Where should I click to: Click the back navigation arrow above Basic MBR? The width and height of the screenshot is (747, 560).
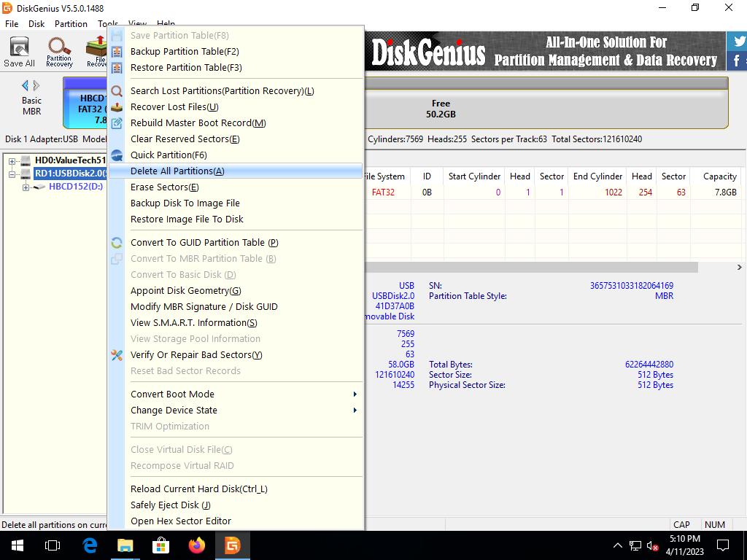[26, 86]
